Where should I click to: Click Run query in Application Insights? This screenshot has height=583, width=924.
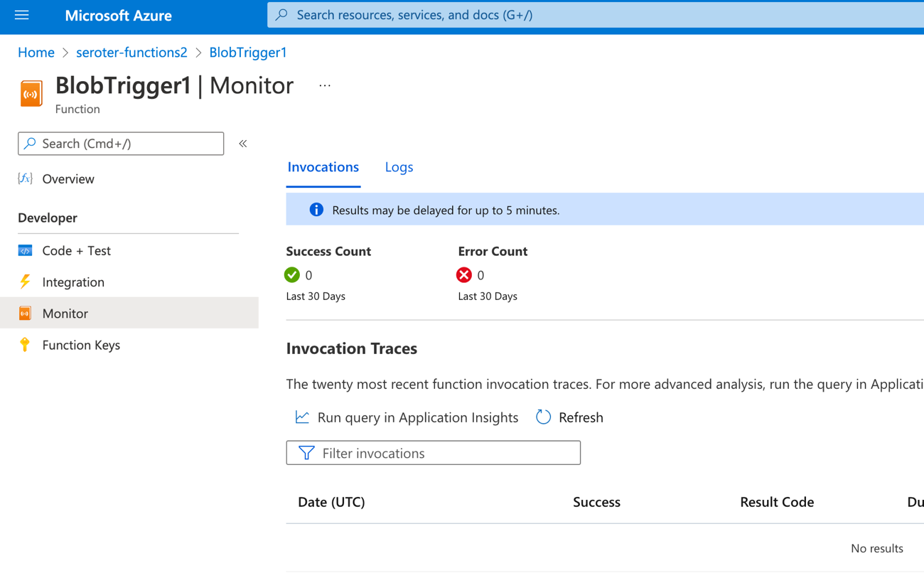(x=417, y=417)
